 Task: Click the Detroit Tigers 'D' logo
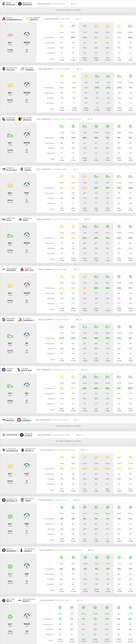click(x=22, y=169)
